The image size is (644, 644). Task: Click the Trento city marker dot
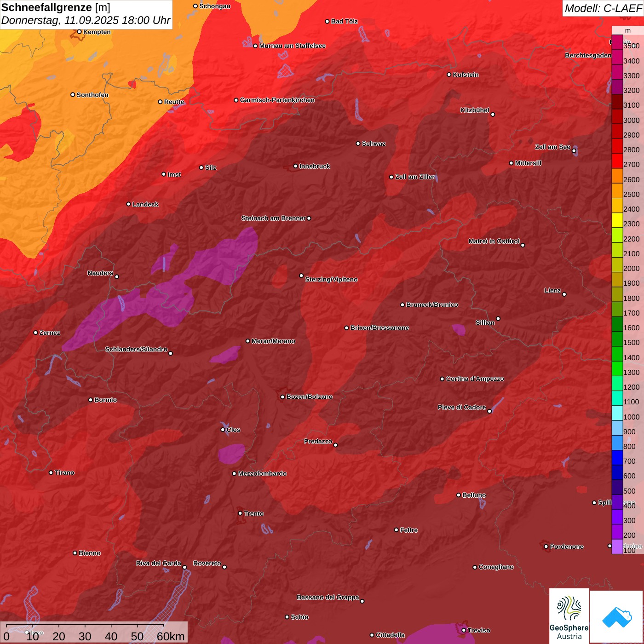(x=240, y=513)
